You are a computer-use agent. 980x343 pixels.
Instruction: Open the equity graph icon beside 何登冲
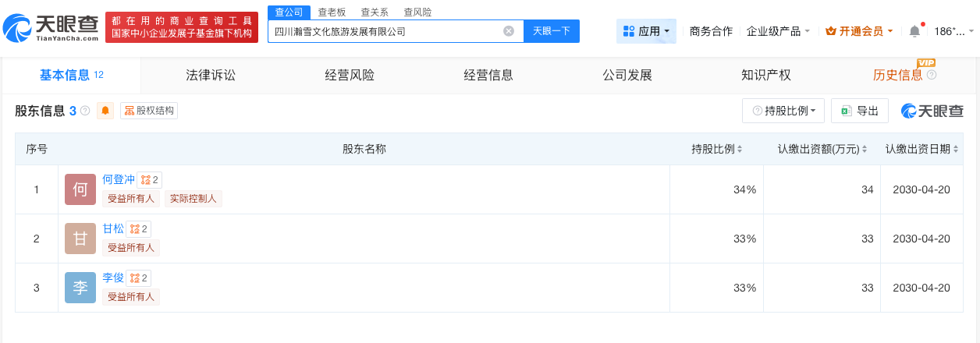click(150, 180)
